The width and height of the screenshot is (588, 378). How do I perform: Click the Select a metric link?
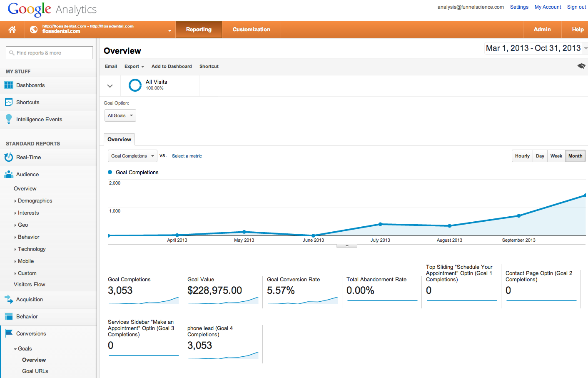click(187, 156)
